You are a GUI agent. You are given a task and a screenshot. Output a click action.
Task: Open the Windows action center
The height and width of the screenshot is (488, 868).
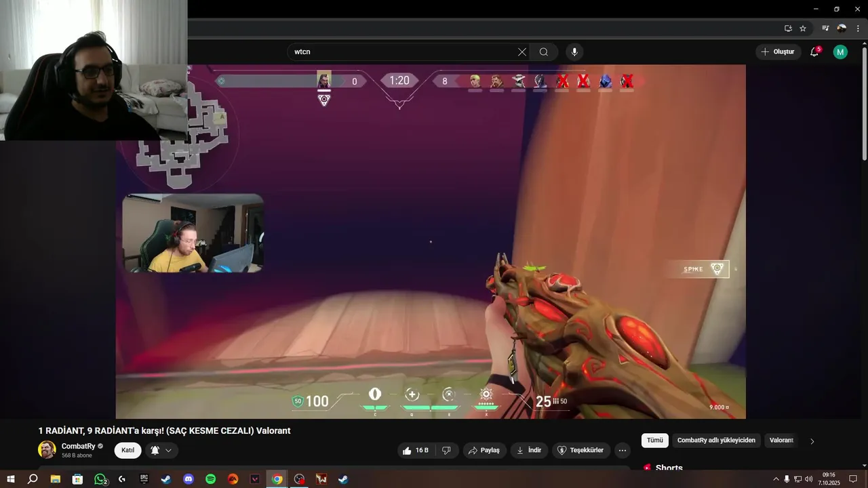pyautogui.click(x=853, y=479)
